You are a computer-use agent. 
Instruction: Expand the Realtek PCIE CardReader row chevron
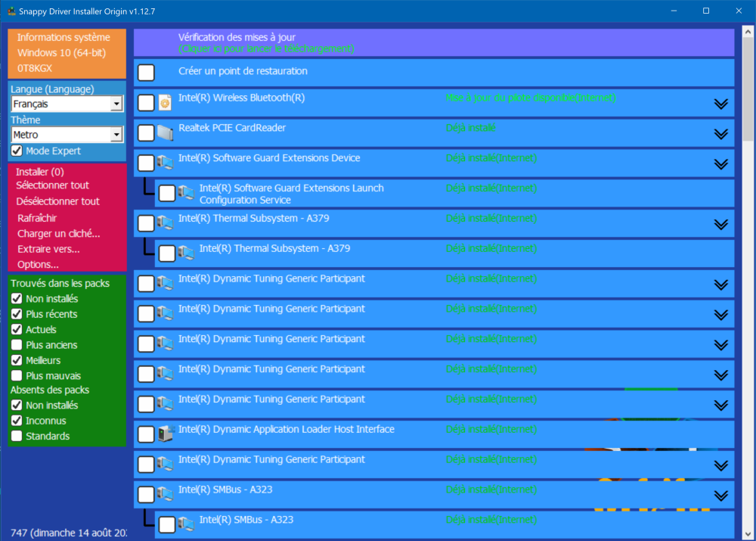[720, 134]
